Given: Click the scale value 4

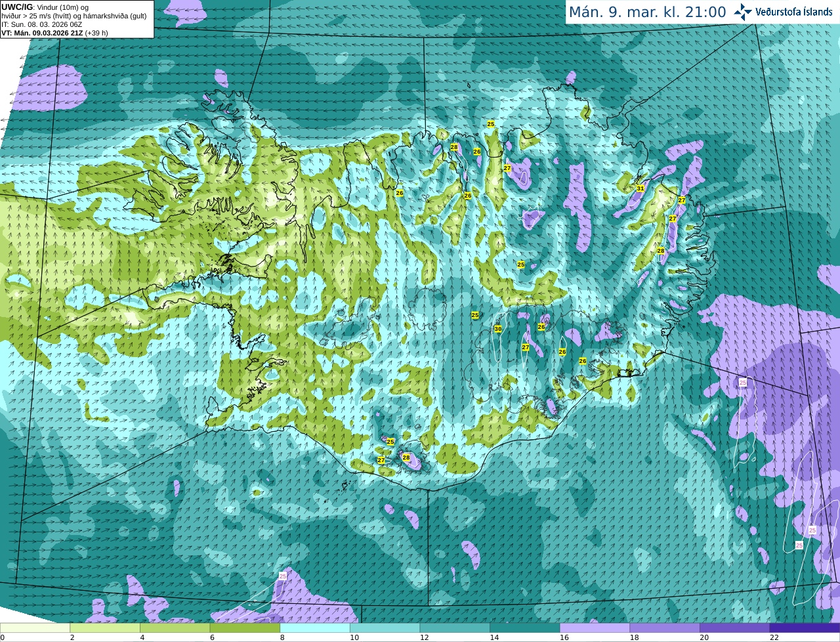Looking at the screenshot, I should pos(142,637).
